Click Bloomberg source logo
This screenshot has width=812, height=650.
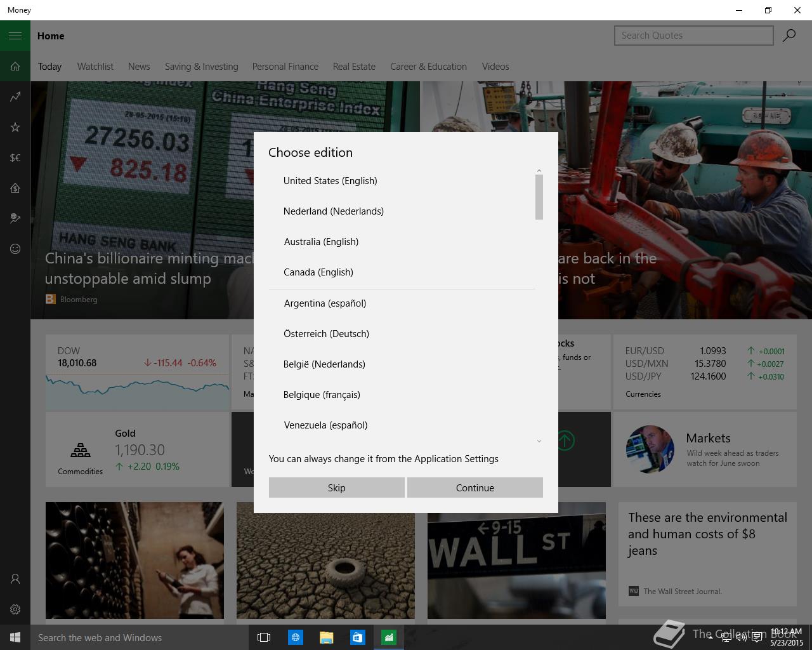(x=51, y=299)
